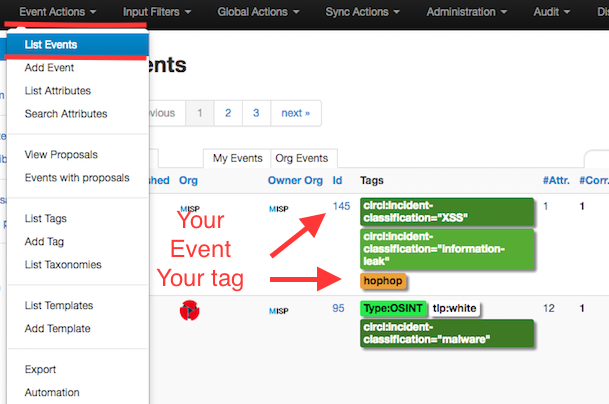Screen dimensions: 609x404
Task: Click the red org logo icon
Action: pos(189,310)
